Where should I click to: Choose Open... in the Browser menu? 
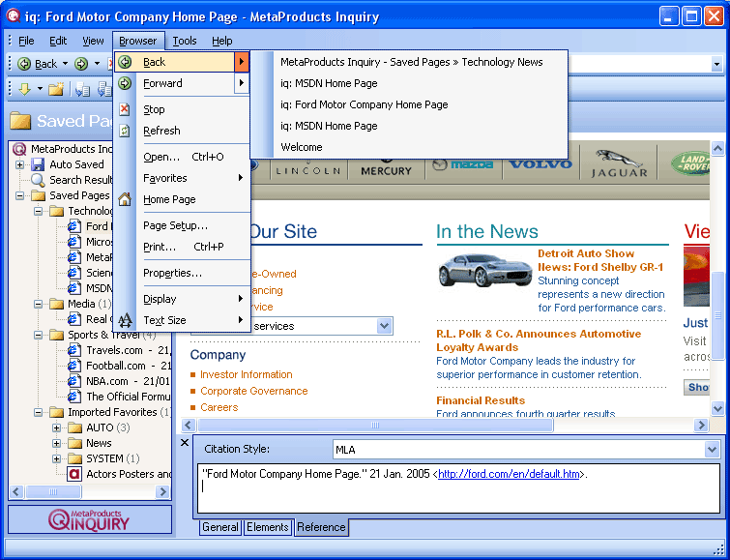point(182,157)
